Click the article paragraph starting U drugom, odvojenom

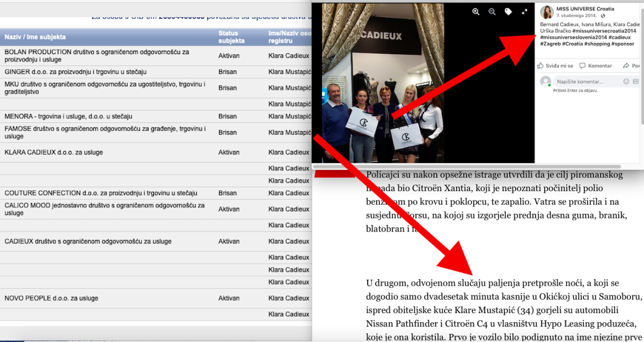point(504,310)
